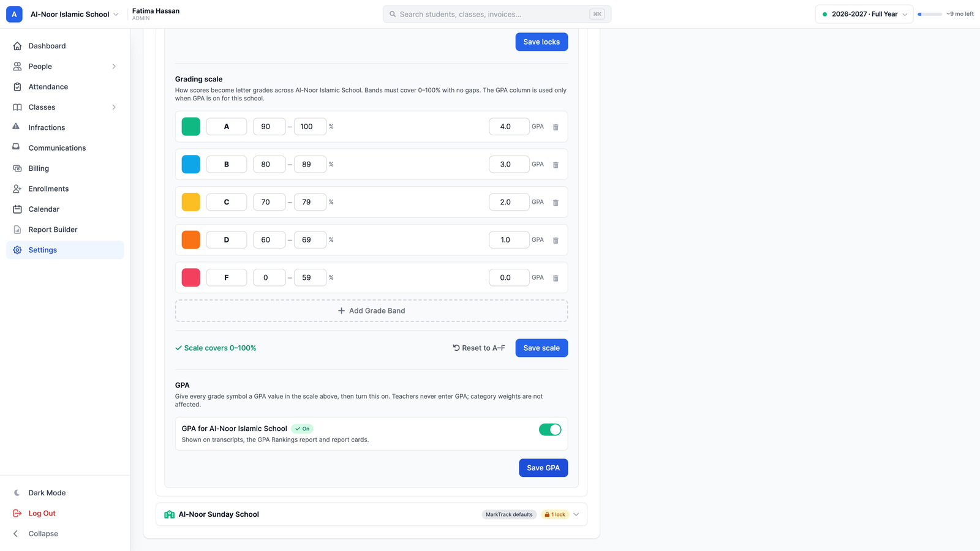Click the yellow color swatch for grade C
980x551 pixels.
coord(191,202)
